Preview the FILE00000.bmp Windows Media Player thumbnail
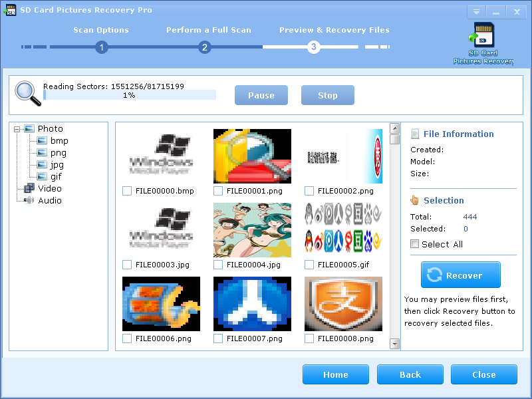532x399 pixels. click(x=161, y=156)
